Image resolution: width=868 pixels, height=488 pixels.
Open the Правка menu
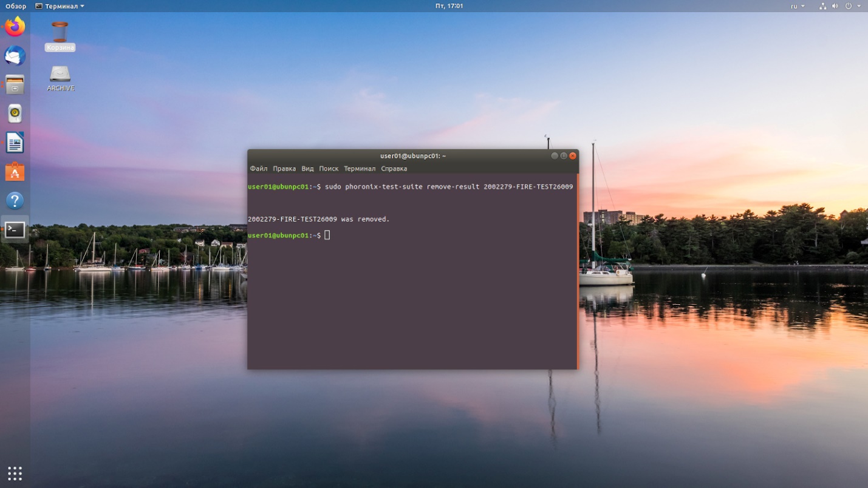point(284,169)
